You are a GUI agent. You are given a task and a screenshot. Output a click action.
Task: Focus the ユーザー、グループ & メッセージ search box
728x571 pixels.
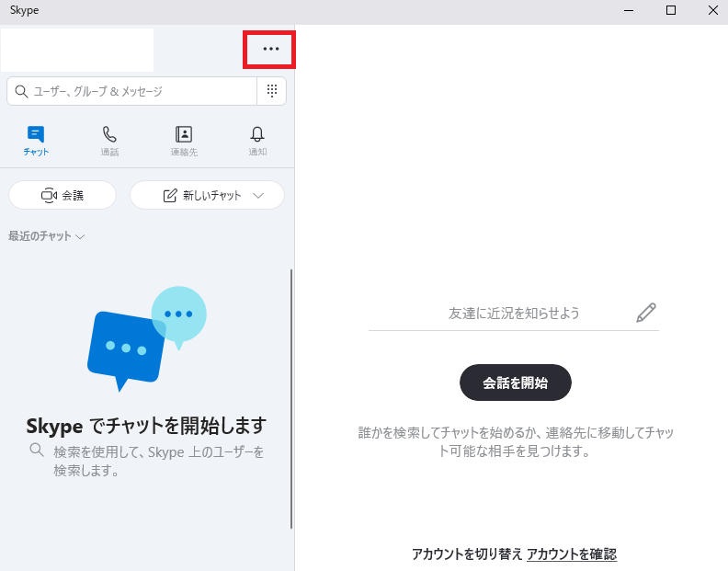(133, 91)
